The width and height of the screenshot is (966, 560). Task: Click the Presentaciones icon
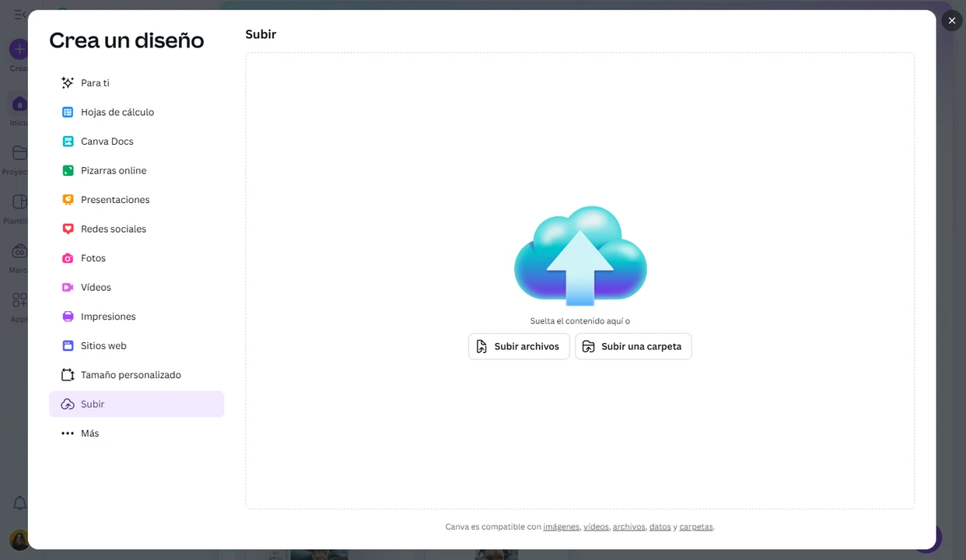click(x=68, y=200)
